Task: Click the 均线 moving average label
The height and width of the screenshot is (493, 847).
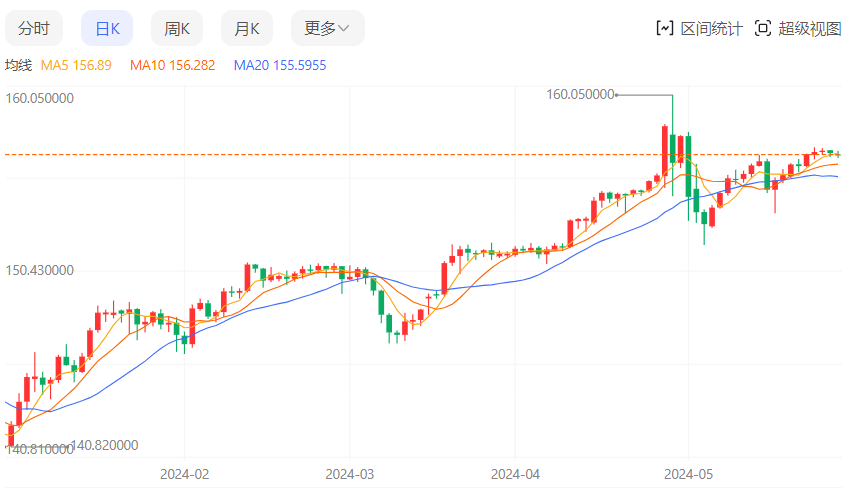Action: pyautogui.click(x=19, y=65)
